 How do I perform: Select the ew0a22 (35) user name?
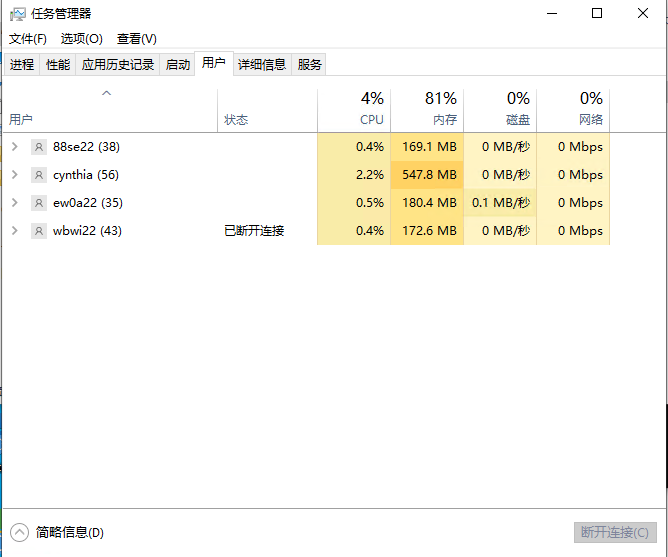[88, 203]
